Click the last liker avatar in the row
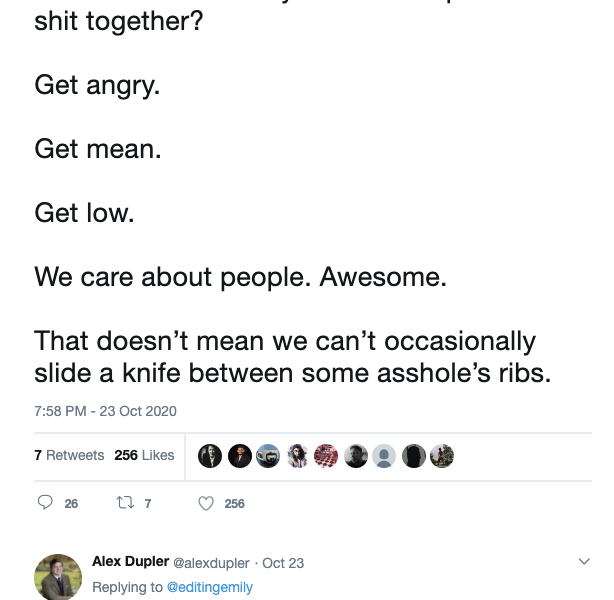Viewport: 614px width, 600px height. (x=443, y=456)
